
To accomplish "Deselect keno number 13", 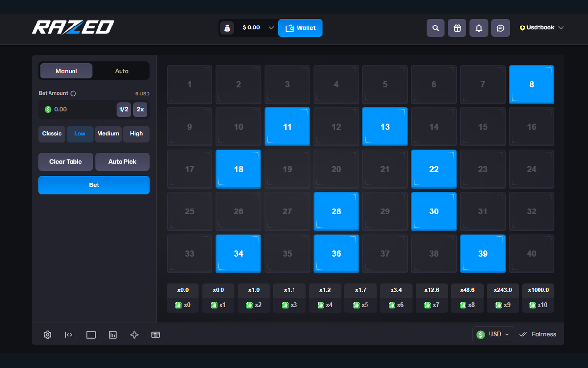I will 385,127.
